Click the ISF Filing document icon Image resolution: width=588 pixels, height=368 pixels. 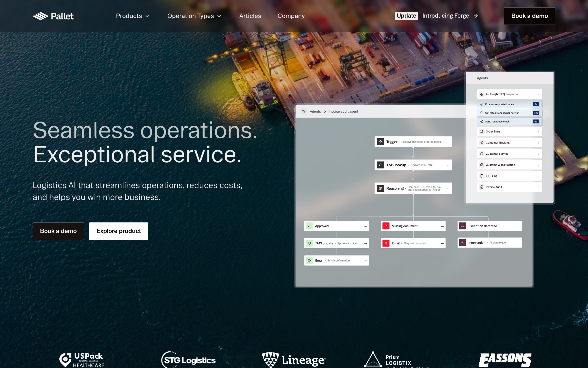482,176
